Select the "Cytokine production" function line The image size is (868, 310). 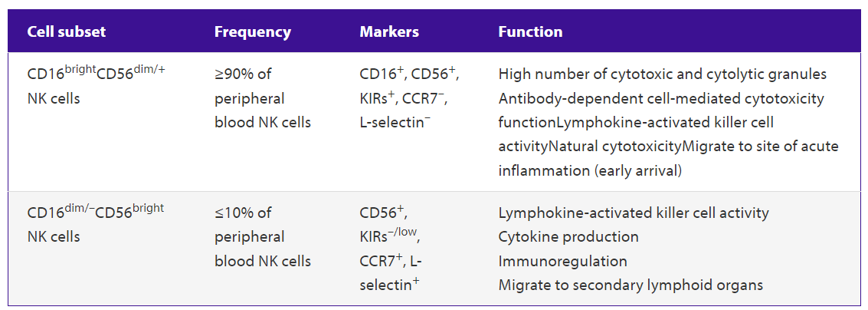click(568, 236)
